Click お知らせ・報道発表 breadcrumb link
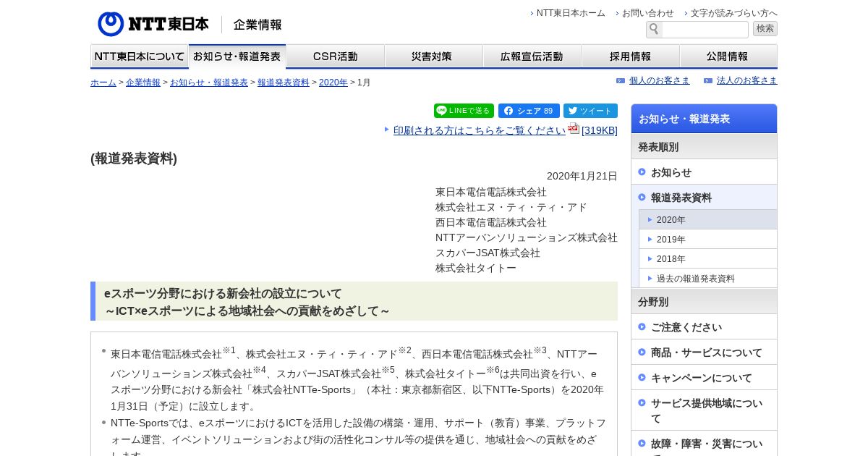 click(x=209, y=83)
